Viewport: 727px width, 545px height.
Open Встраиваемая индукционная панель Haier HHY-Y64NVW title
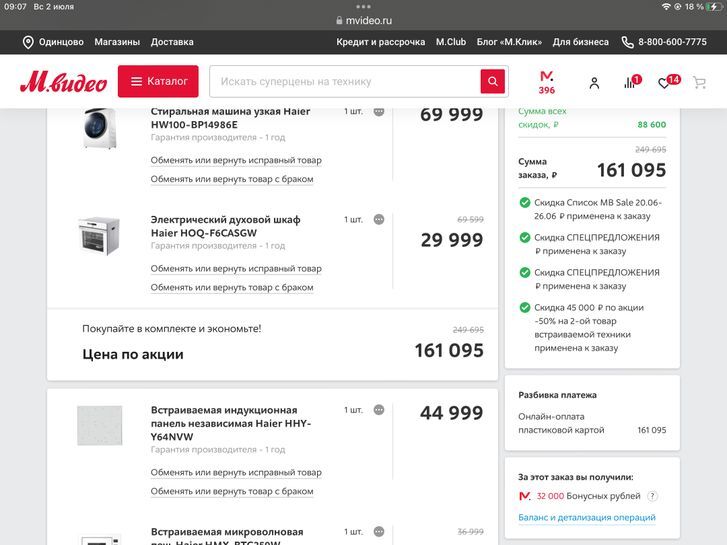tap(231, 423)
